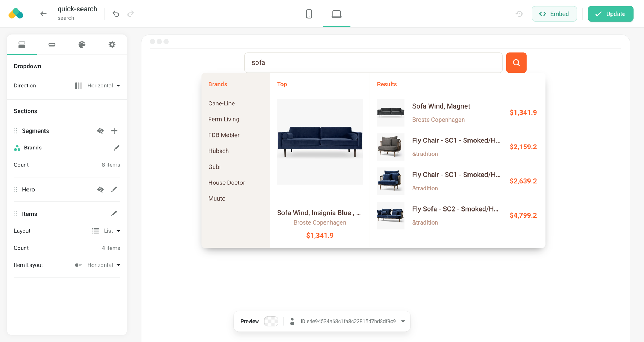
Task: Grab the Hero drag handle
Action: coord(15,189)
